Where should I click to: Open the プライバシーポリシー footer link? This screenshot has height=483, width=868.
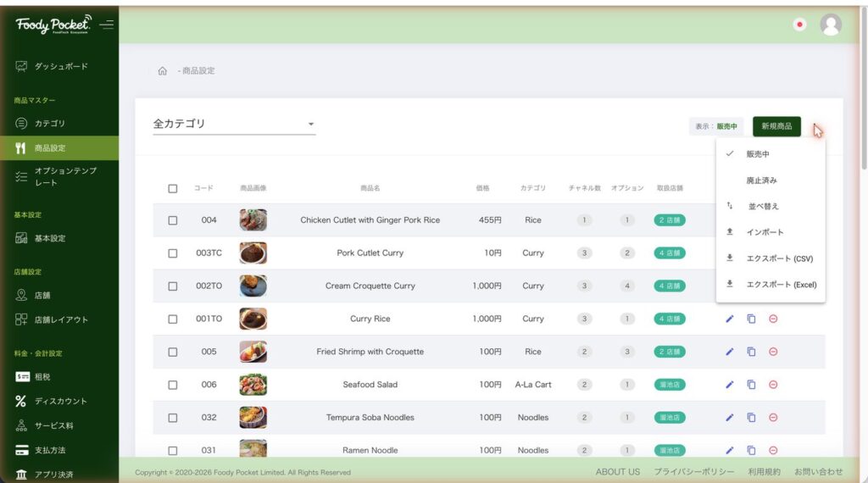693,472
